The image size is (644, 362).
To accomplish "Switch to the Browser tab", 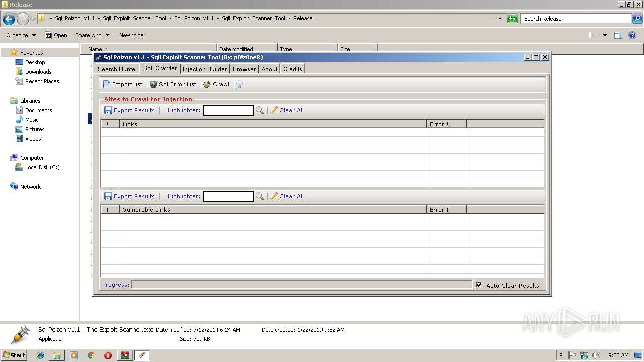I will 244,69.
